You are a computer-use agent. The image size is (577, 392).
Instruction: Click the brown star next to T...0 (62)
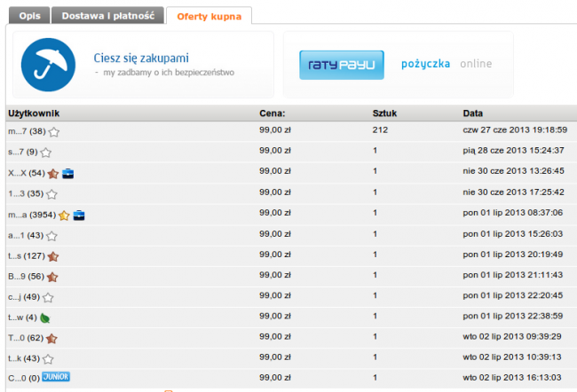(x=51, y=338)
